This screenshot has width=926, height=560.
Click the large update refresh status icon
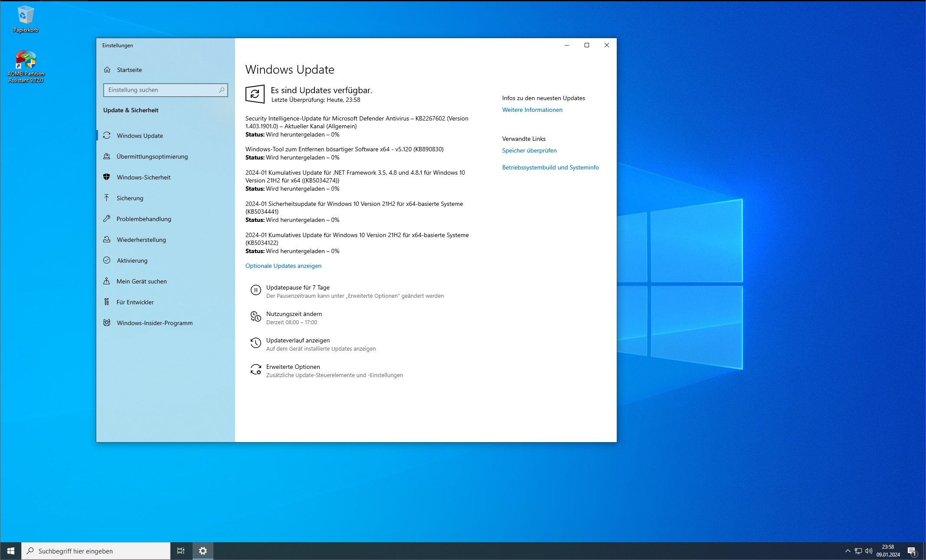[255, 94]
